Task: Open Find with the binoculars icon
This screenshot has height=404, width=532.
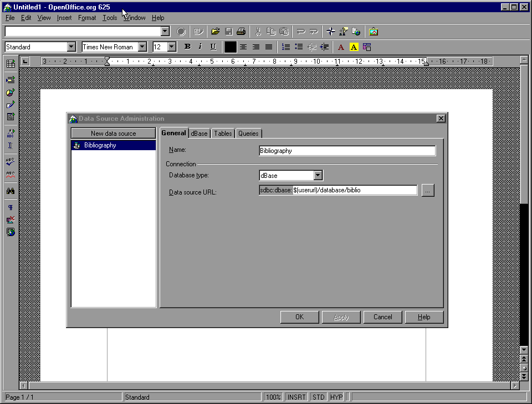Action: 11,191
